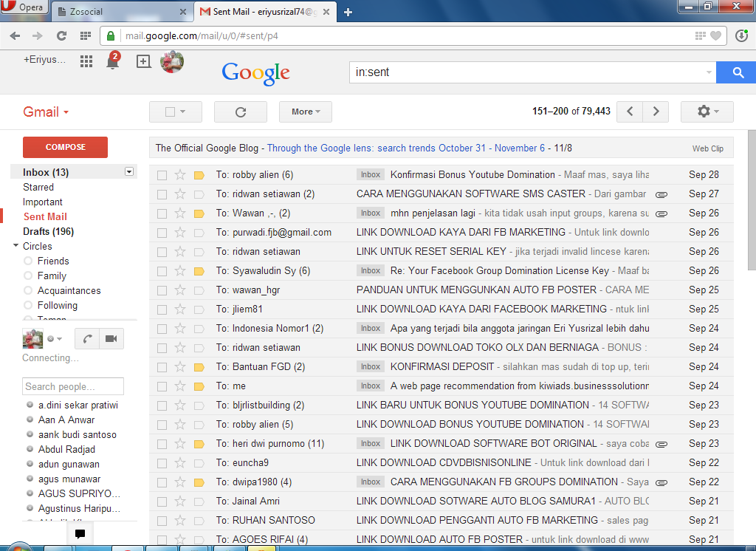Start a video call from chat
Screen dimensions: 756x551
coord(111,339)
